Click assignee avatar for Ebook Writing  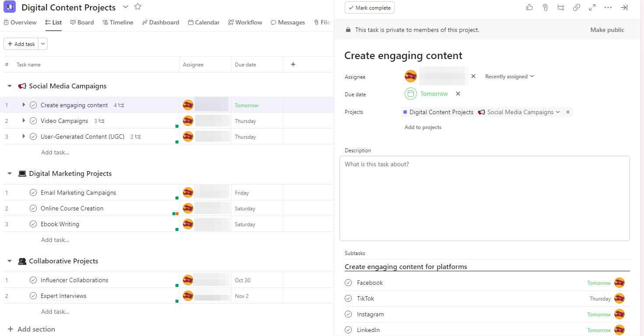tap(188, 224)
